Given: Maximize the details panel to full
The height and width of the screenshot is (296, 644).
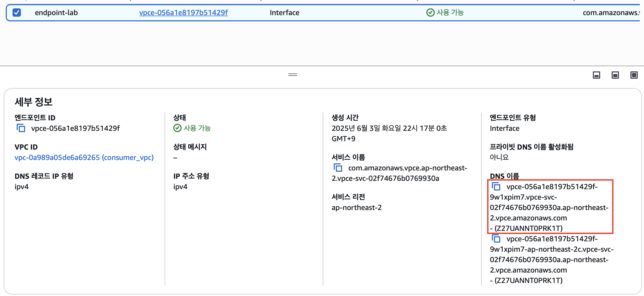Looking at the screenshot, I should click(634, 75).
